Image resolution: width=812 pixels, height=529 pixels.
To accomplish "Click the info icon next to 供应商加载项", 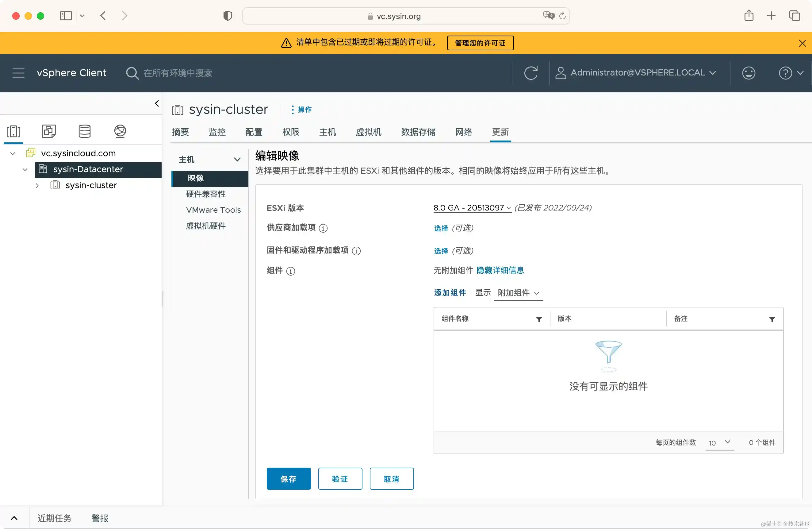I will tap(323, 228).
